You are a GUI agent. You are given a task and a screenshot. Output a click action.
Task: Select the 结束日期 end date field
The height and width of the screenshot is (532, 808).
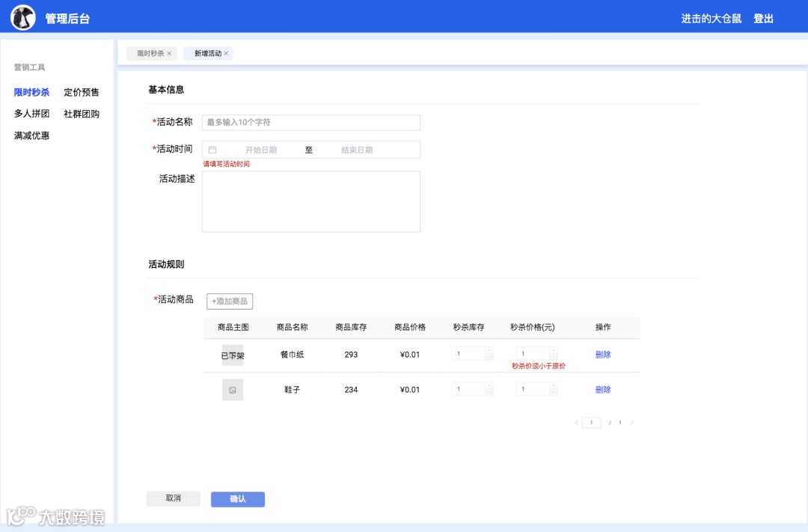coord(357,150)
